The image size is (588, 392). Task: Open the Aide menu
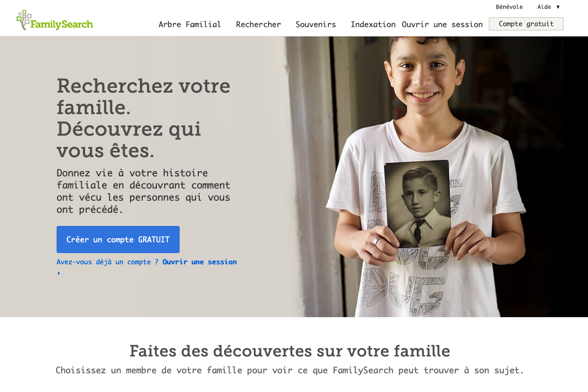(x=544, y=7)
